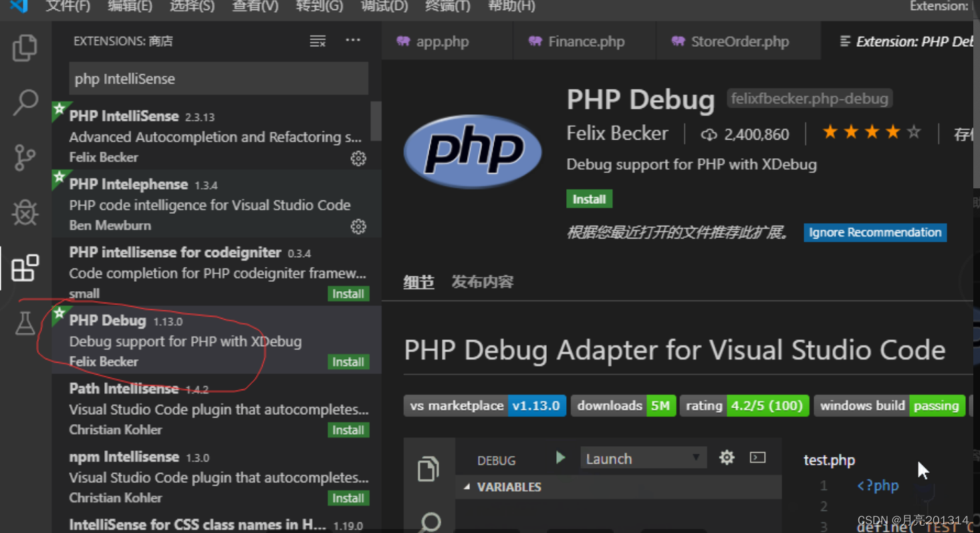Image resolution: width=980 pixels, height=533 pixels.
Task: Open the Launch configuration dropdown
Action: (642, 458)
